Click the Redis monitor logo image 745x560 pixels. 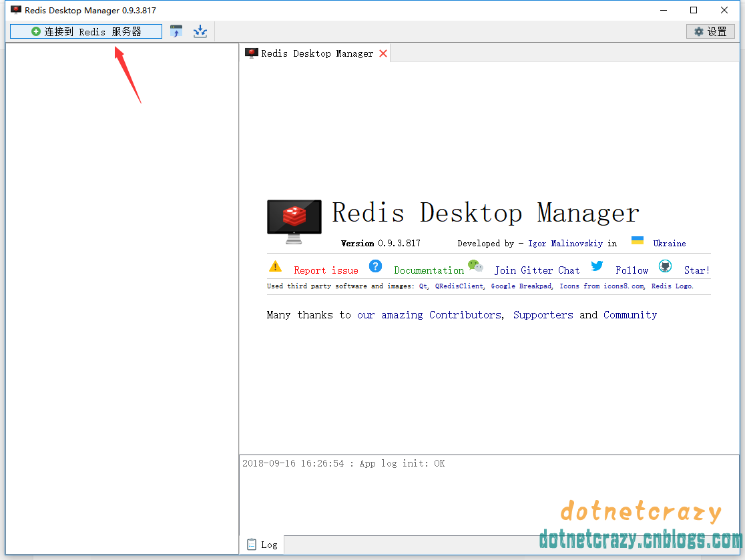pos(294,222)
